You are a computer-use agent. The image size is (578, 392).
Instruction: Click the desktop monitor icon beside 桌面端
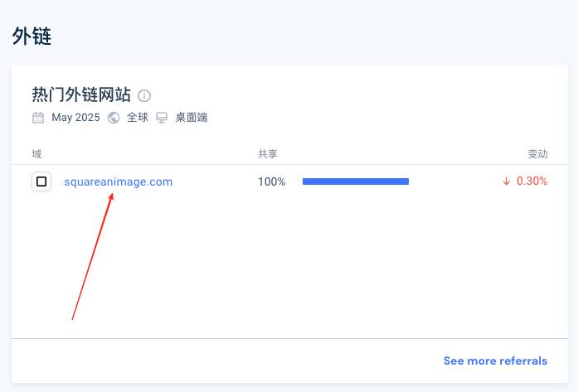click(162, 118)
